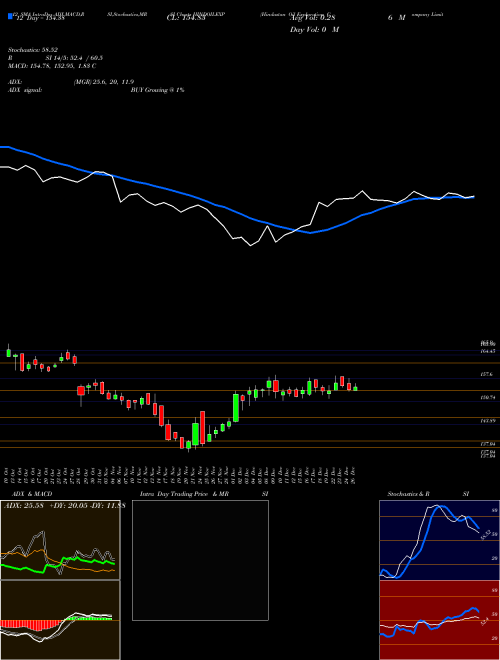Click the blue 12 Day SMA legend swatch
Screen dimensions: 500x660
click(x=10, y=16)
